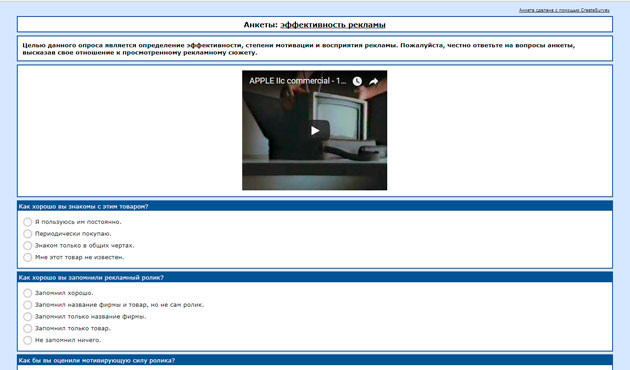
Task: Choose 'Мне этот товар не известен'
Action: pyautogui.click(x=27, y=257)
